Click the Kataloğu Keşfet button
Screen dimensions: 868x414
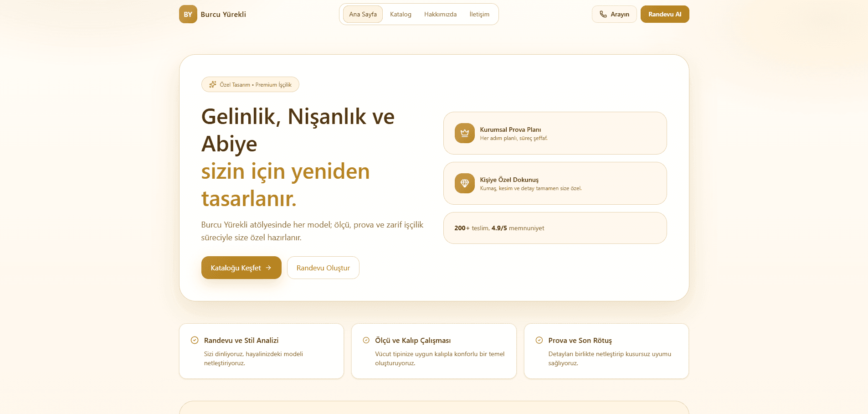coord(241,268)
